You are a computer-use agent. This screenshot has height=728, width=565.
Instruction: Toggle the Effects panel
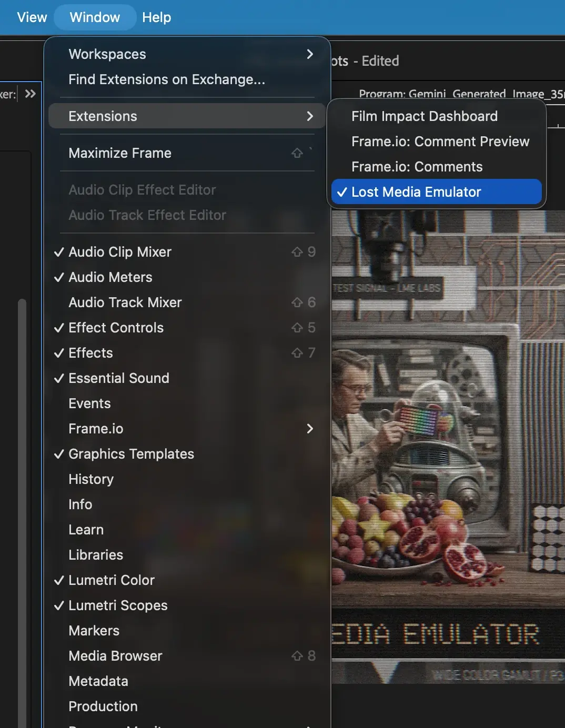coord(187,353)
